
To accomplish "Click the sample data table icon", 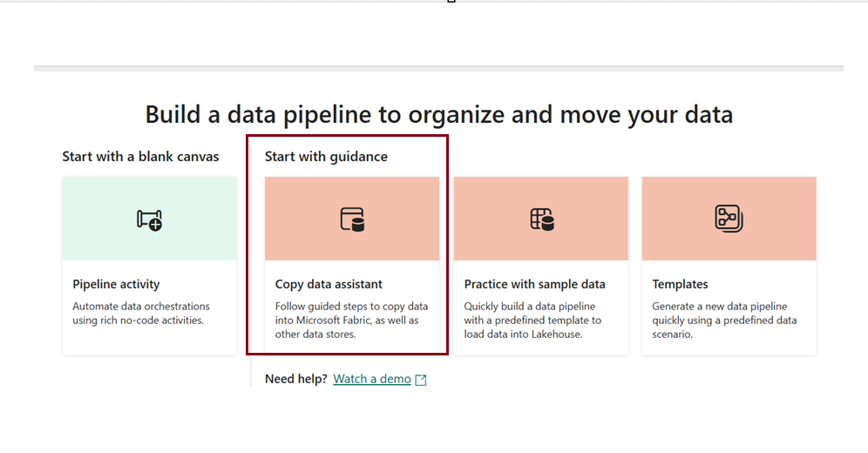I will [541, 220].
